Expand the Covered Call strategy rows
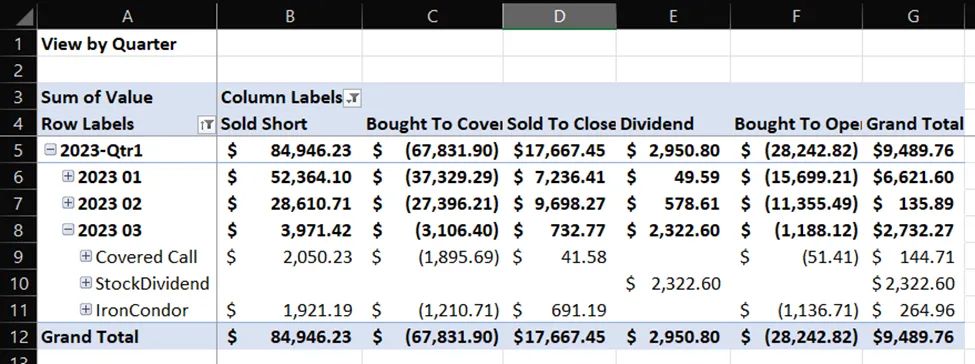The image size is (975, 364). click(x=86, y=256)
